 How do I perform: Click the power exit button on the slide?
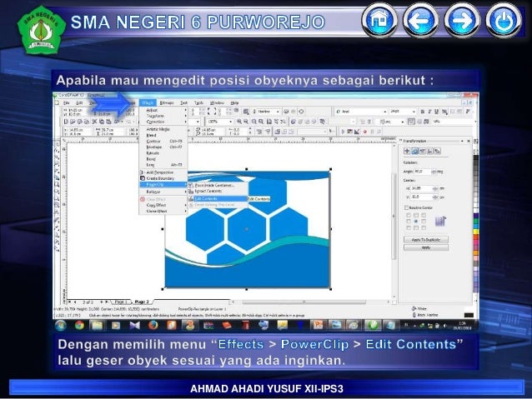[x=504, y=20]
